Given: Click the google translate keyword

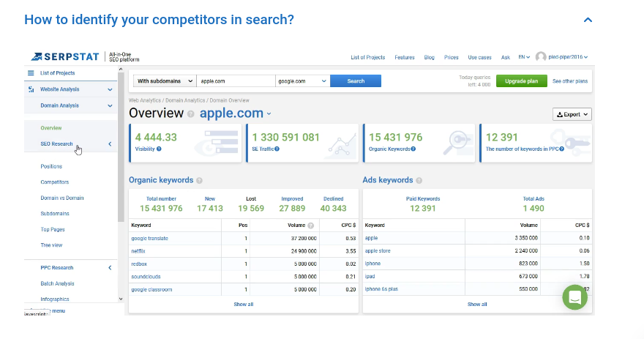Looking at the screenshot, I should pos(149,239).
